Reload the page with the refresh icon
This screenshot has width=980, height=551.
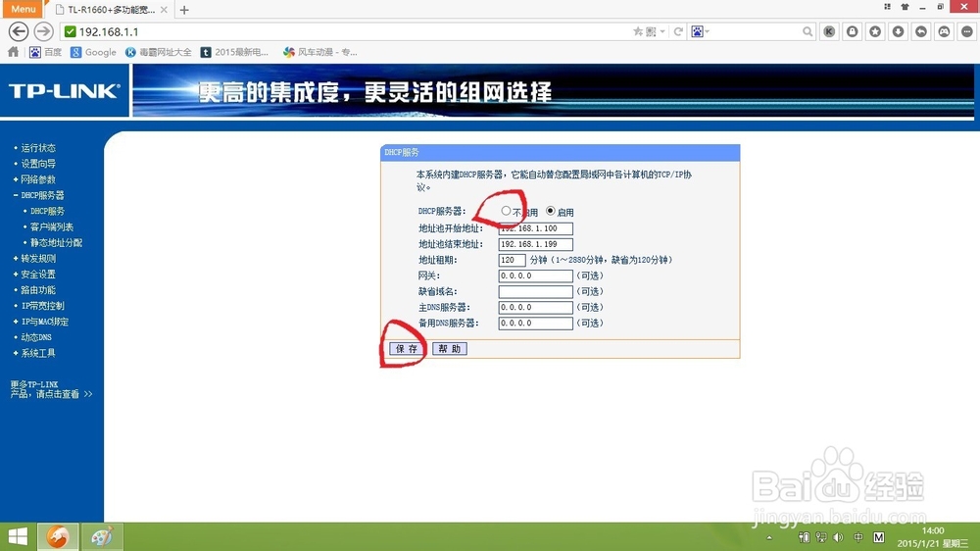[x=678, y=31]
